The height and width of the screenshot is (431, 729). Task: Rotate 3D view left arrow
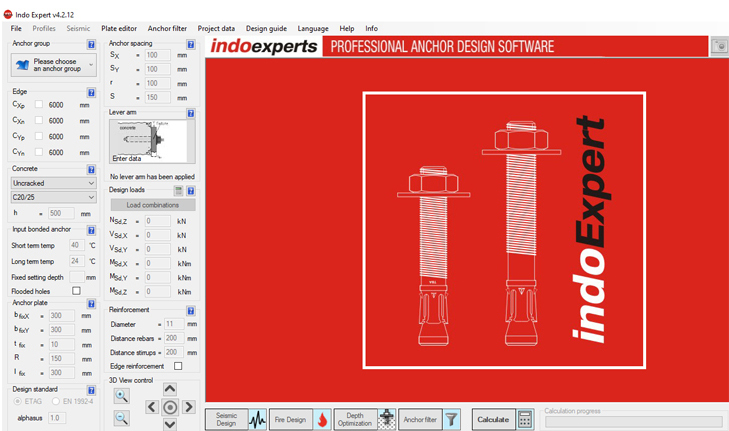(x=152, y=407)
